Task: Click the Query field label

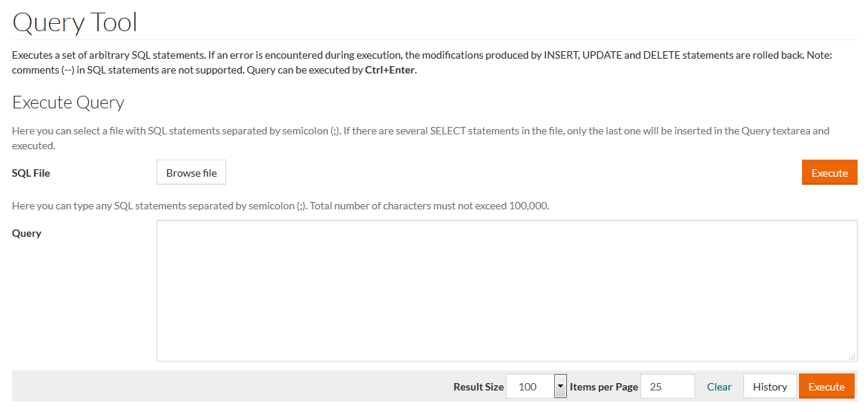Action: (x=27, y=233)
